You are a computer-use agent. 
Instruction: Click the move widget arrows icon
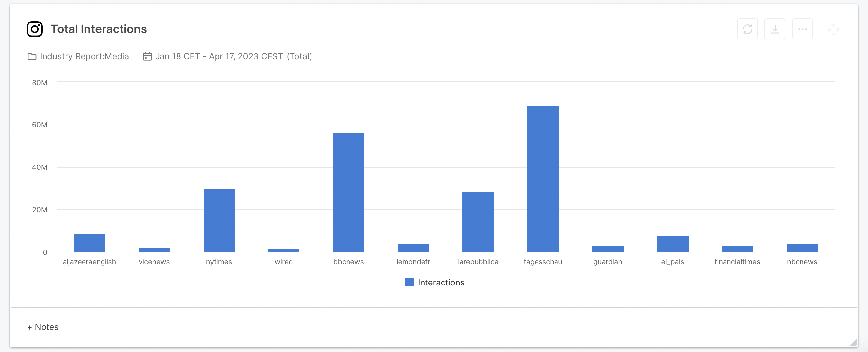(833, 29)
